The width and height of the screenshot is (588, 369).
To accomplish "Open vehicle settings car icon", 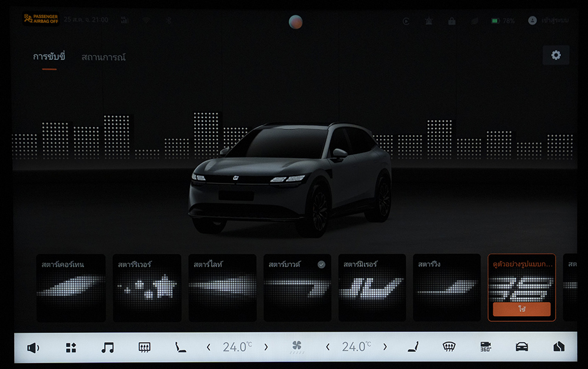I will click(x=522, y=347).
